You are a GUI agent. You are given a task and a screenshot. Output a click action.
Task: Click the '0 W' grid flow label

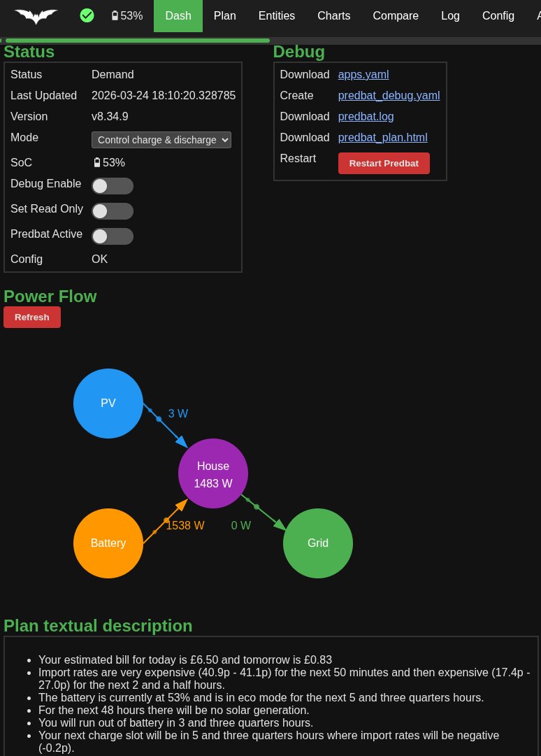[x=241, y=525]
